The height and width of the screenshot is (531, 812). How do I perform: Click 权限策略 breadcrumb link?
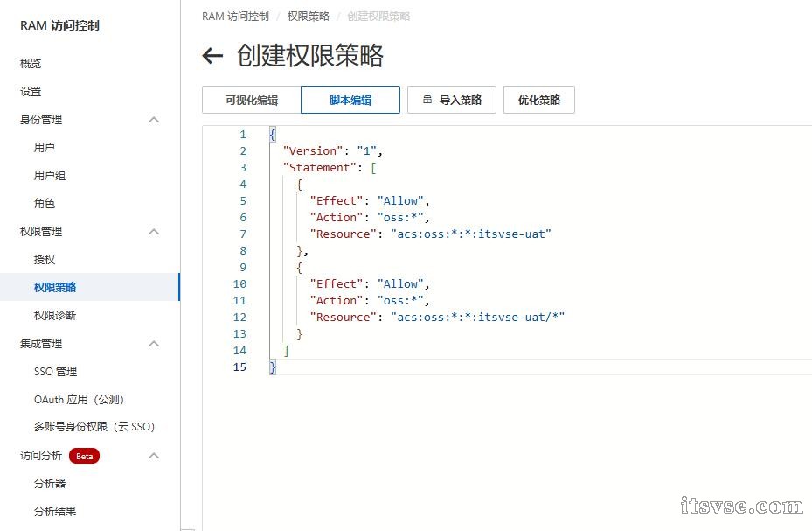tap(309, 17)
